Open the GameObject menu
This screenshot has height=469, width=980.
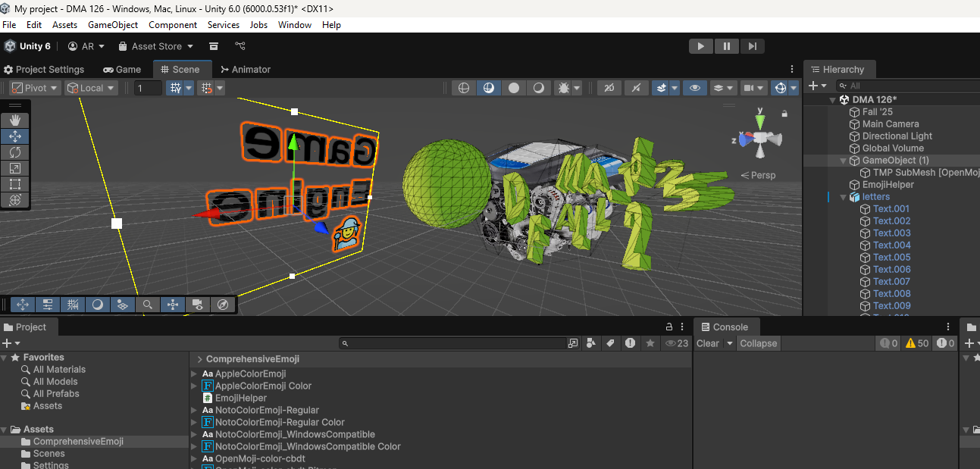click(113, 25)
